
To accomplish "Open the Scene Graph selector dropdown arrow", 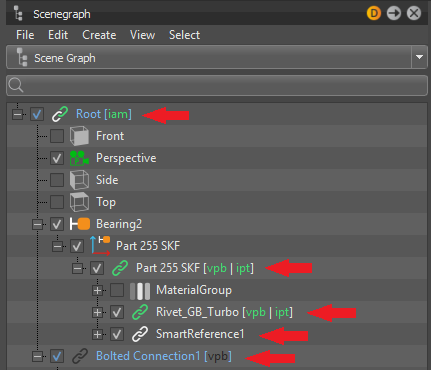I will [x=419, y=57].
